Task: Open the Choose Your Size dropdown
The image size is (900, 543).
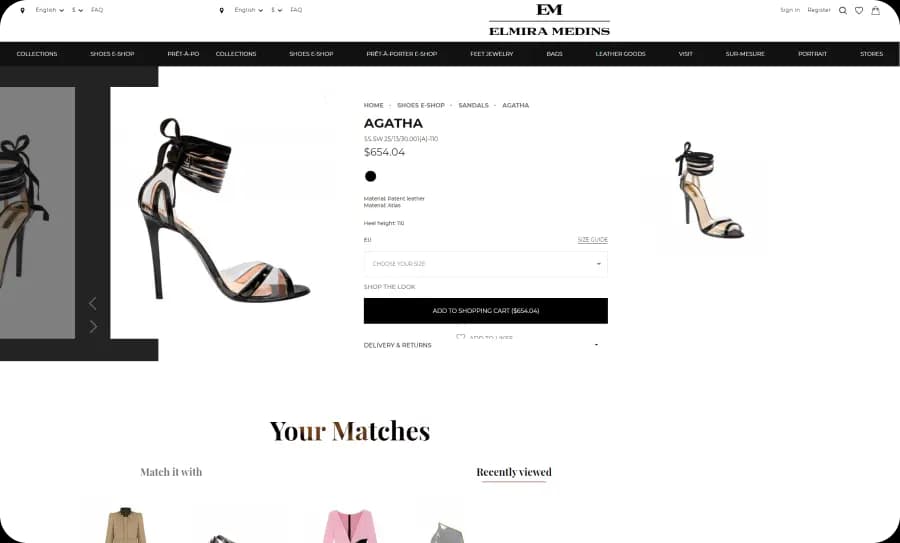Action: pyautogui.click(x=486, y=264)
